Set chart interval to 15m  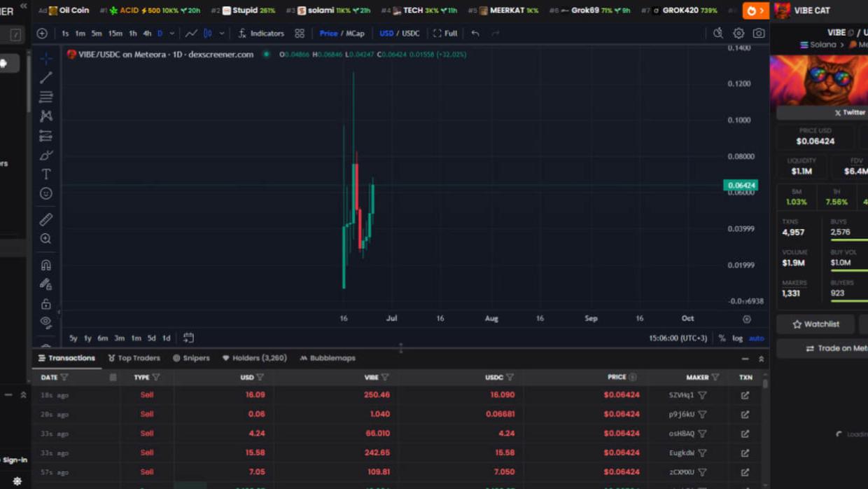(x=115, y=33)
